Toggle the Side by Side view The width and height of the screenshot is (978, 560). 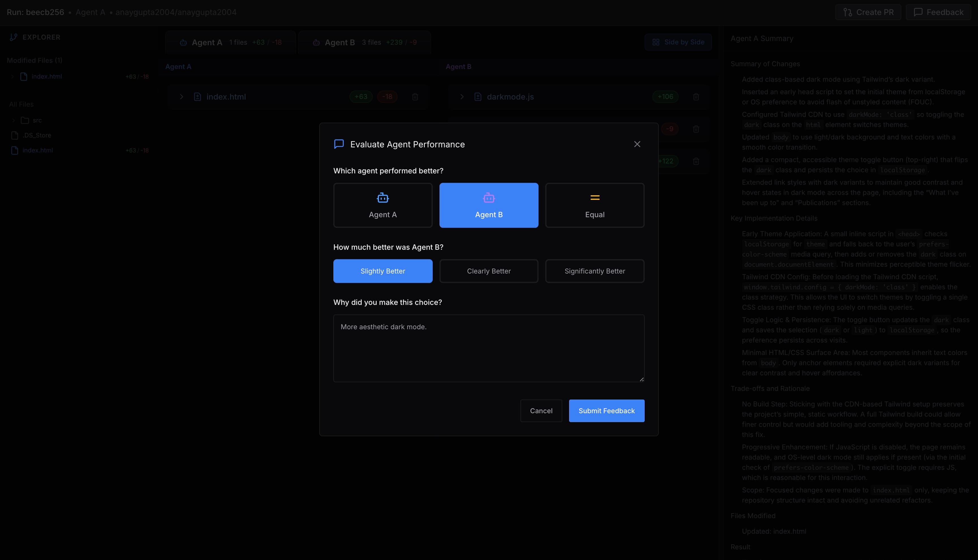tap(678, 42)
